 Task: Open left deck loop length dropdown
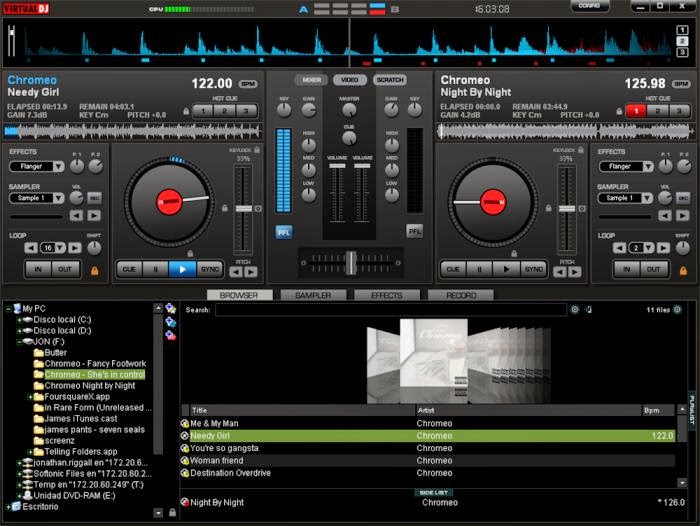(60, 247)
